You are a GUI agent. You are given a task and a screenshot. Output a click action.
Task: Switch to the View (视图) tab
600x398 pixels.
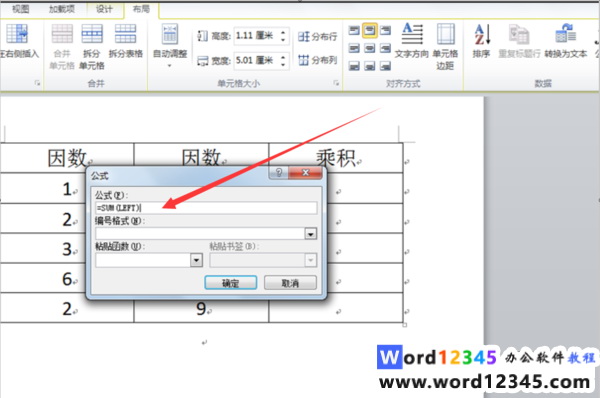pyautogui.click(x=20, y=9)
